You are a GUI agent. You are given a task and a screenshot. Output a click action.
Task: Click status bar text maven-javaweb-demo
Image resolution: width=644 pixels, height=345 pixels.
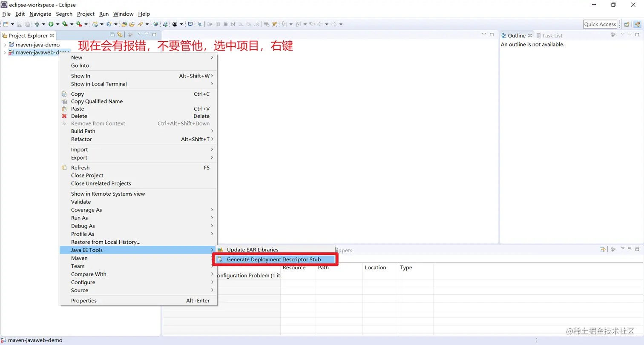(35, 340)
